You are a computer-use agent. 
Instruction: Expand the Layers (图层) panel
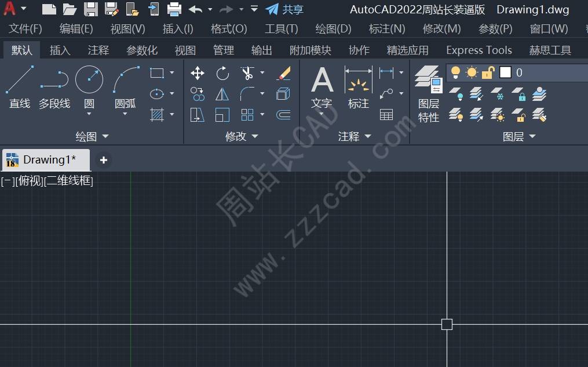[x=519, y=136]
